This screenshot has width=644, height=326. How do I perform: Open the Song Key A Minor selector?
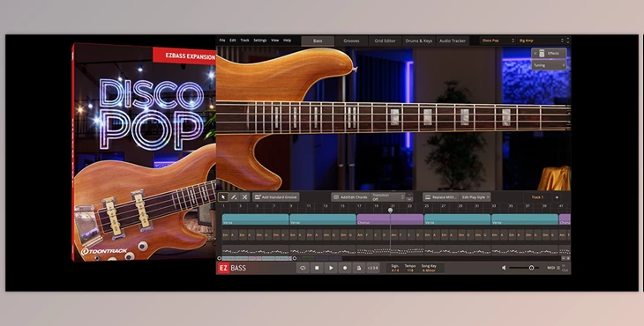pos(429,268)
